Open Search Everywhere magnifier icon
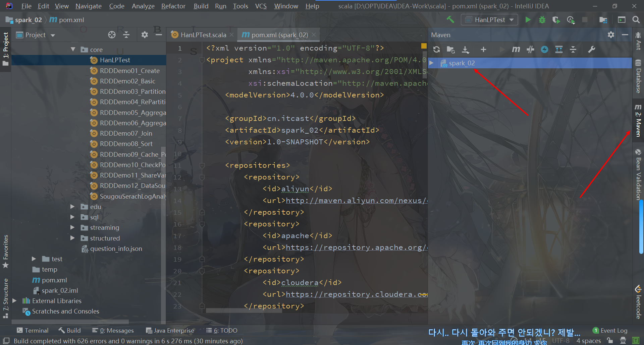Image resolution: width=644 pixels, height=345 pixels. click(x=636, y=20)
